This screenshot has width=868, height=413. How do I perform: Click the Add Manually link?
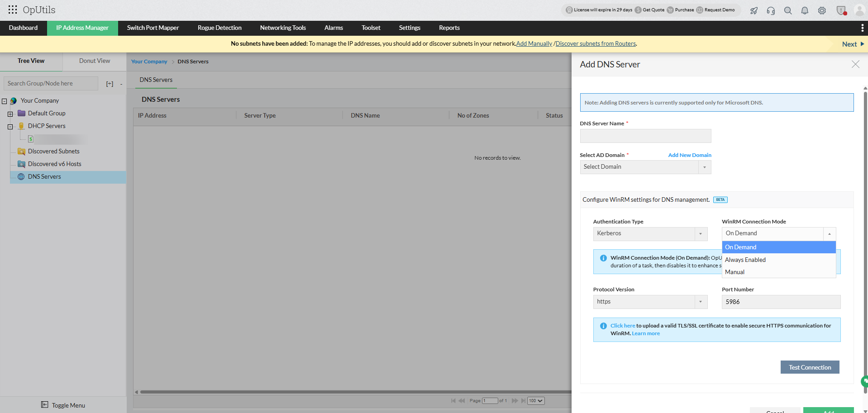pyautogui.click(x=534, y=44)
